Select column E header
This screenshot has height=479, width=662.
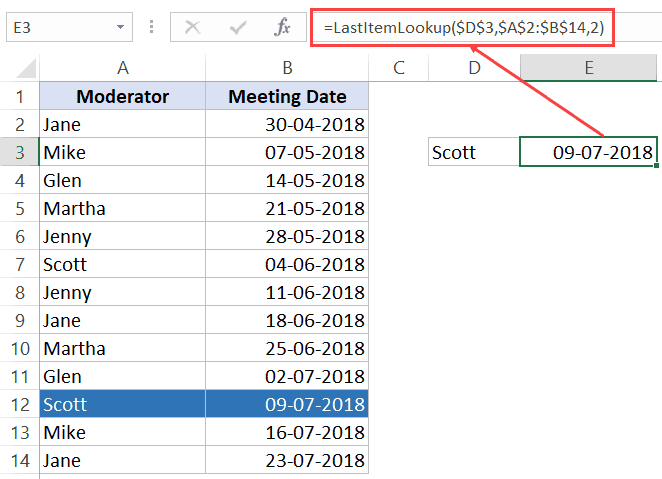click(589, 68)
